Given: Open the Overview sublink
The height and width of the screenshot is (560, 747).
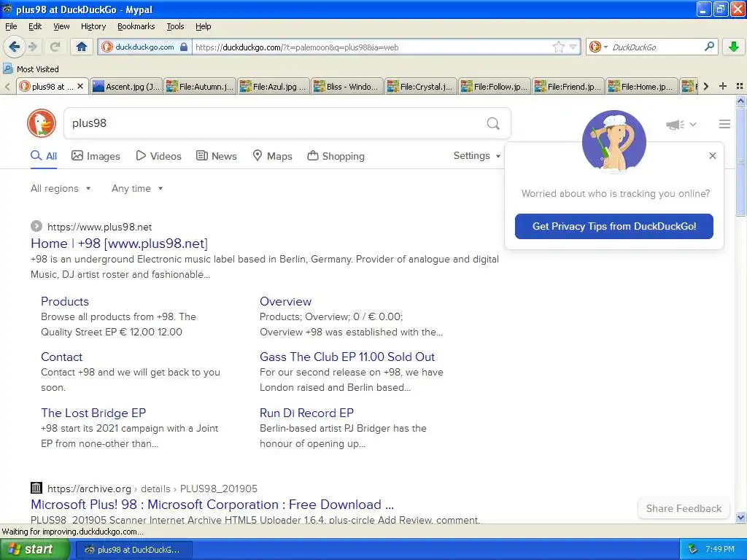Looking at the screenshot, I should 285,301.
